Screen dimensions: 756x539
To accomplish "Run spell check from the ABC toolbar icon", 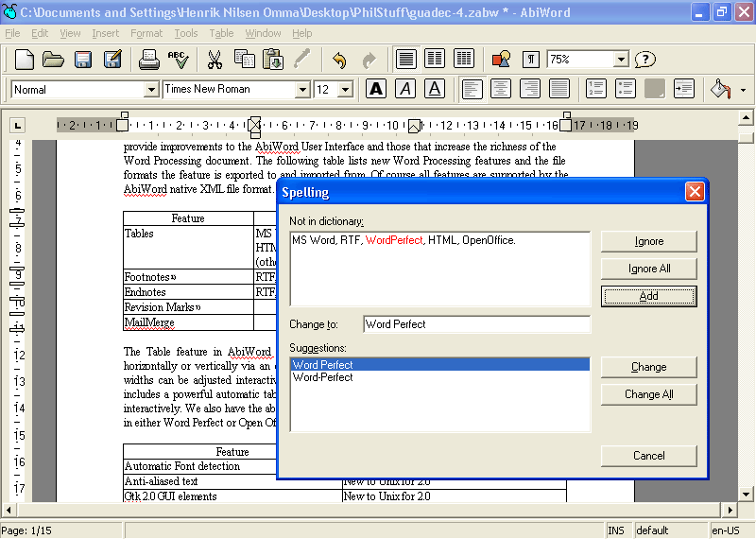I will tap(178, 60).
